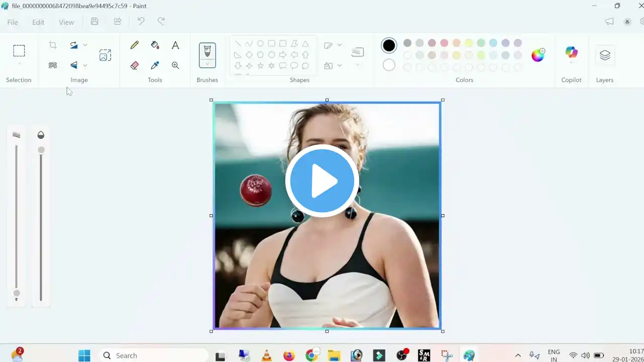This screenshot has width=644, height=362.
Task: Choose the Text tool
Action: [175, 45]
